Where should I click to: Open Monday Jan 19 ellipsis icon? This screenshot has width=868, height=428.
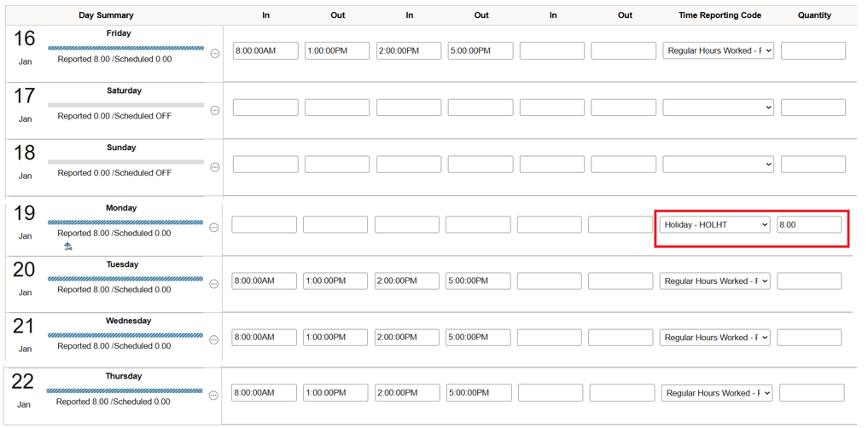click(x=214, y=228)
